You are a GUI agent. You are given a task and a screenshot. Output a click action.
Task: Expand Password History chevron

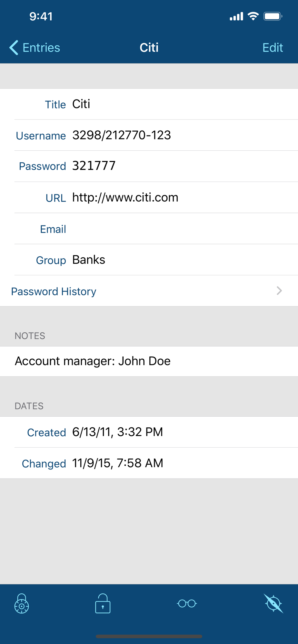click(x=279, y=291)
